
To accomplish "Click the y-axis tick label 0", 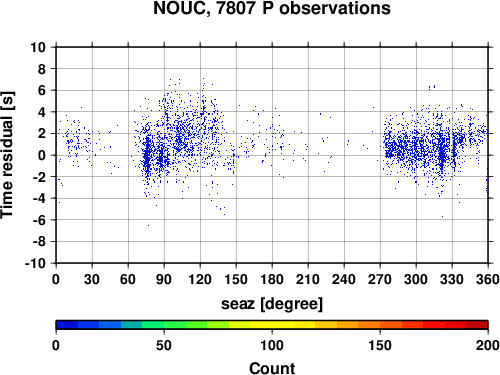I will (x=42, y=155).
